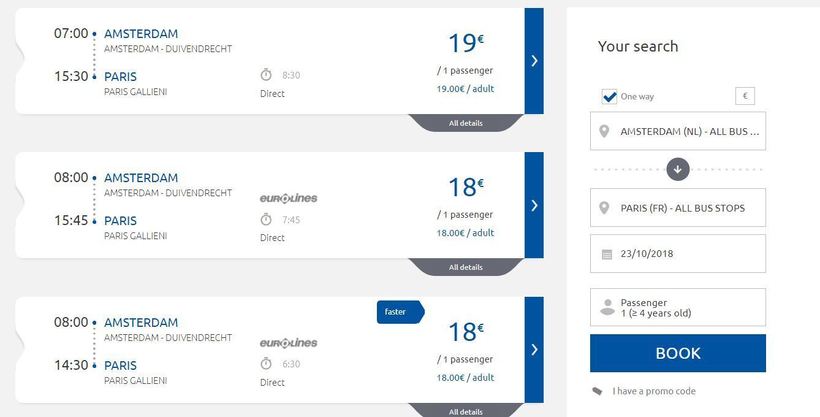Uncheck the One way checkbox
This screenshot has height=417, width=820.
[x=609, y=97]
